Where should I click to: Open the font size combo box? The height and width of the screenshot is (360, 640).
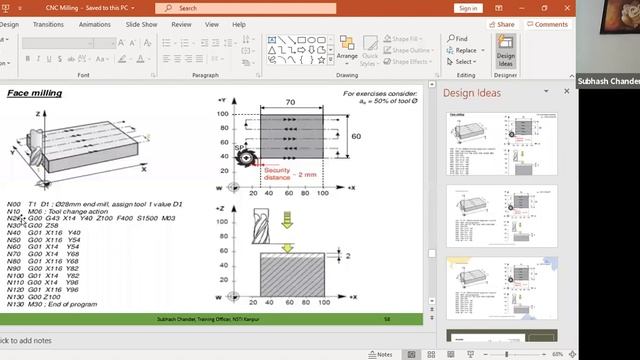(x=105, y=43)
